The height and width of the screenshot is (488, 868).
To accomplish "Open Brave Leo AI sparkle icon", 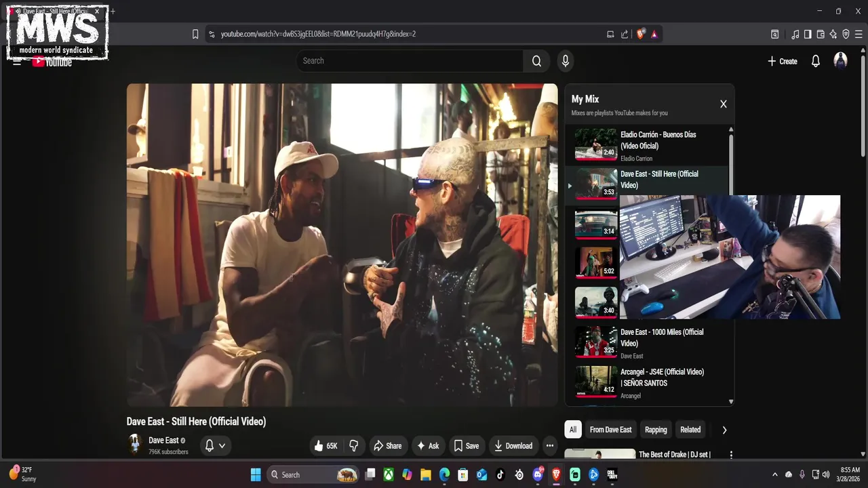I will (x=833, y=34).
